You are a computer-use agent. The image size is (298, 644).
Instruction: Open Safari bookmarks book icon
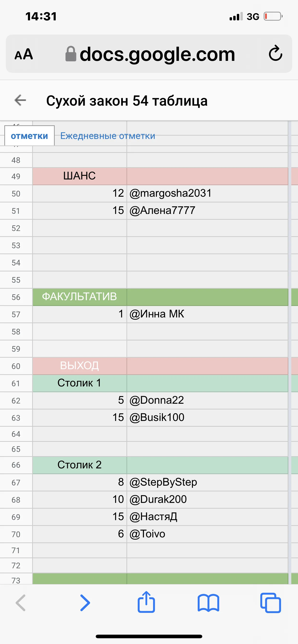point(208,603)
